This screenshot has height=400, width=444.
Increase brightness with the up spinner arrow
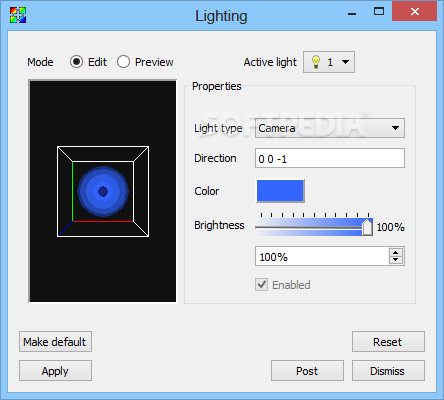point(396,253)
